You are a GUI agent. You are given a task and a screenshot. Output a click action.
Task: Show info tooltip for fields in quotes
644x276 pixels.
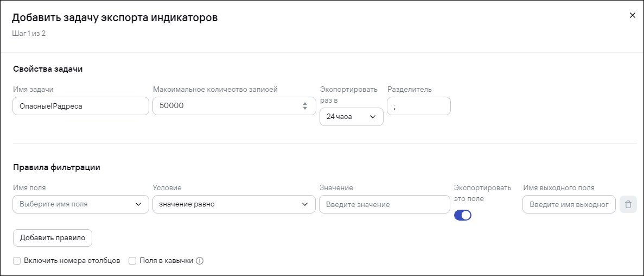pyautogui.click(x=200, y=261)
